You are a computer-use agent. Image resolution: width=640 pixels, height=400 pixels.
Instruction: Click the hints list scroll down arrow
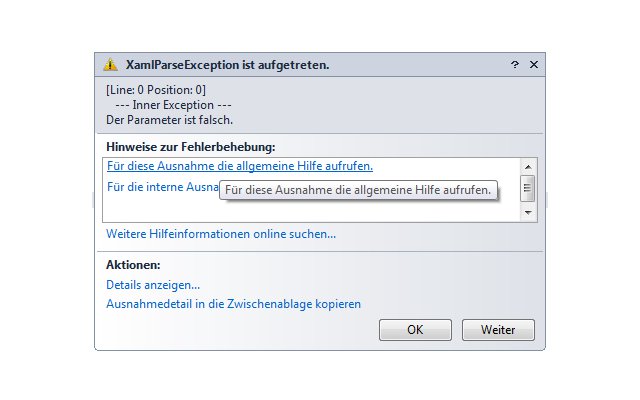(x=528, y=213)
